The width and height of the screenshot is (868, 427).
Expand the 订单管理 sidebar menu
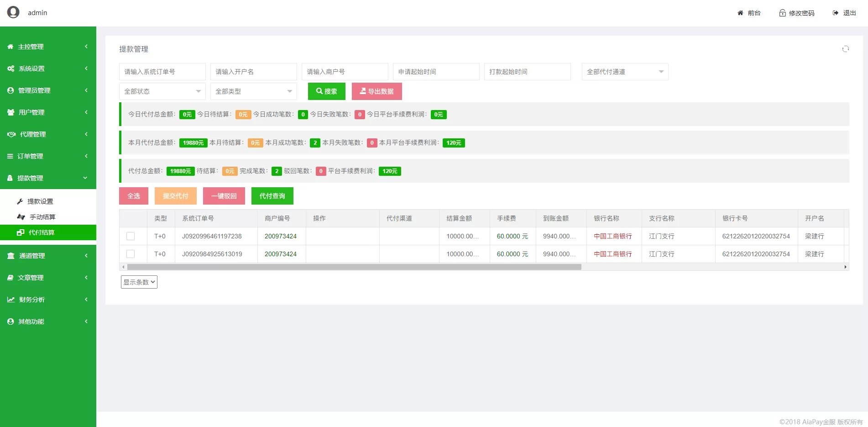pyautogui.click(x=48, y=156)
